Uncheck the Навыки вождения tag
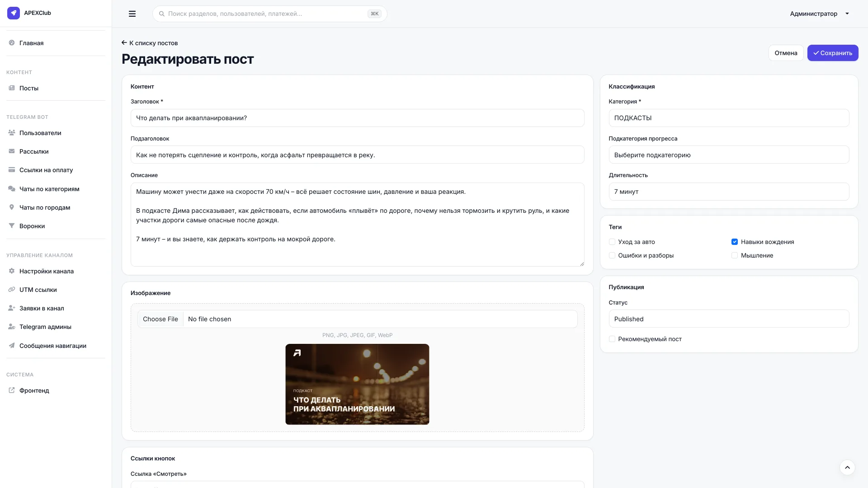 pyautogui.click(x=735, y=242)
